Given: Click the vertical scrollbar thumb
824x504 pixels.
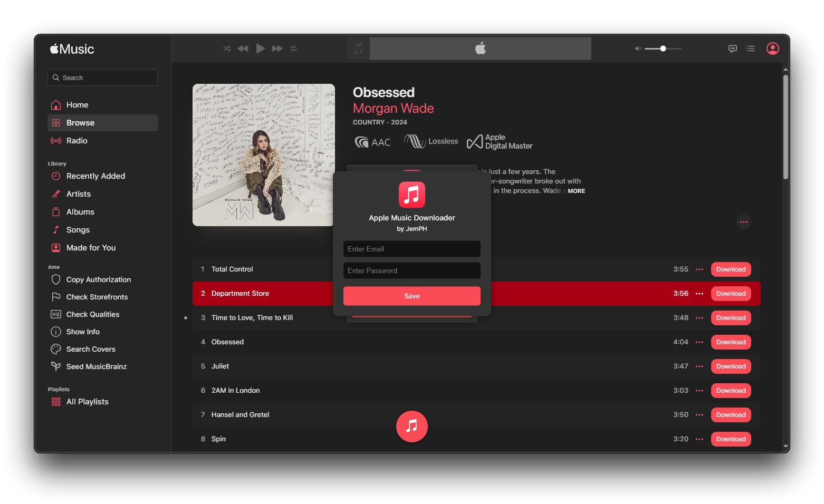Looking at the screenshot, I should (x=785, y=127).
